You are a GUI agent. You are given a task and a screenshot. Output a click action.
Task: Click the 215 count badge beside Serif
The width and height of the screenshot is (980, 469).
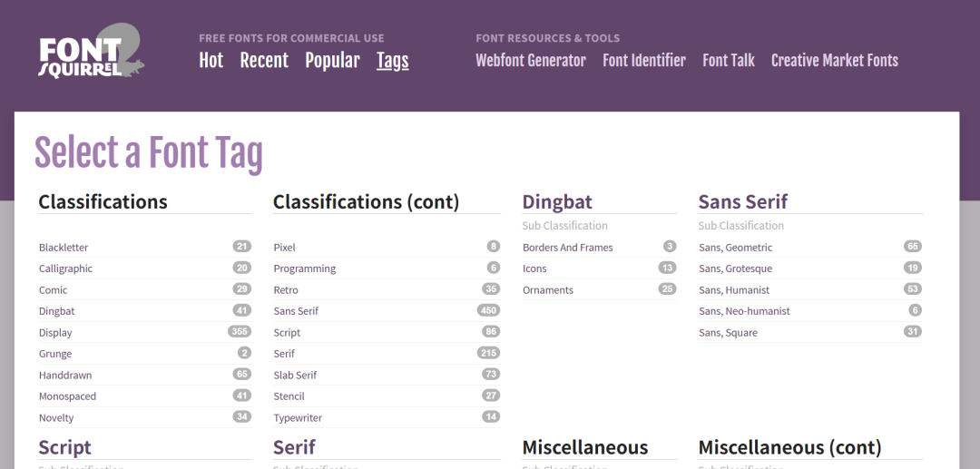tap(488, 353)
